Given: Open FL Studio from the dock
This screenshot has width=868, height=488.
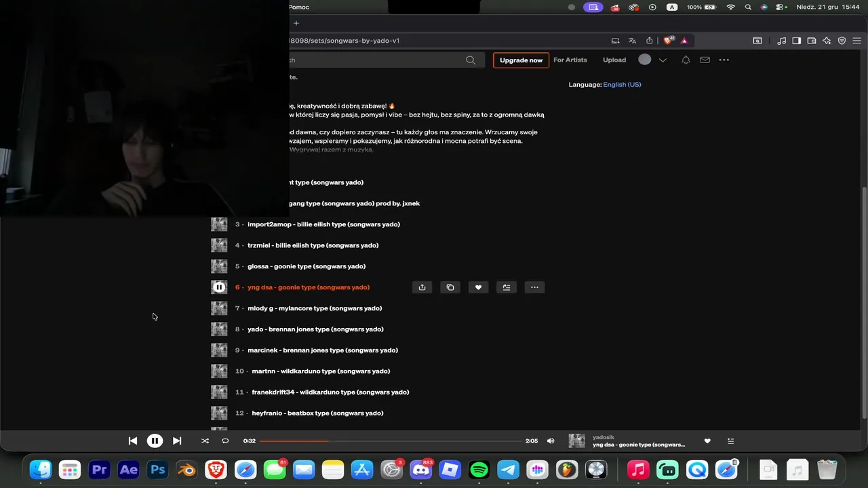Looking at the screenshot, I should coord(567,470).
